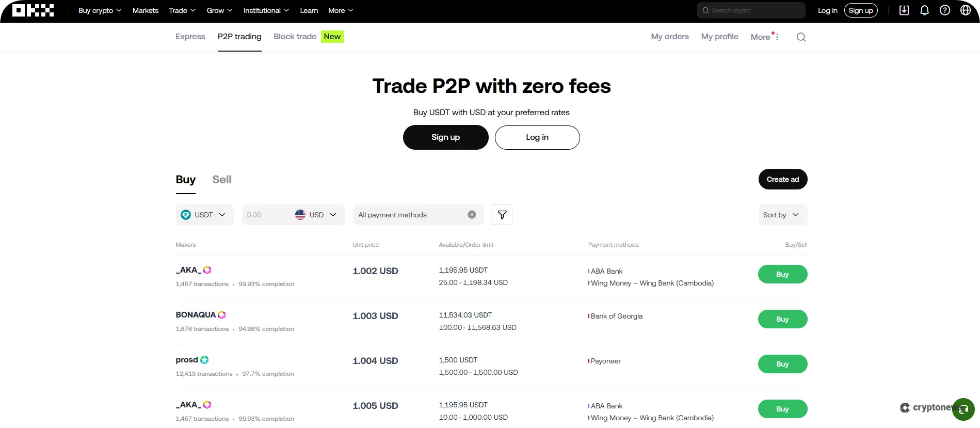980x428 pixels.
Task: Select the Buy side of P2P trading
Action: (185, 180)
